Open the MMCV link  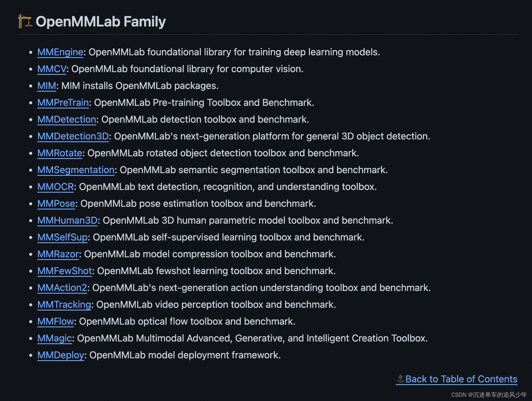tap(52, 69)
